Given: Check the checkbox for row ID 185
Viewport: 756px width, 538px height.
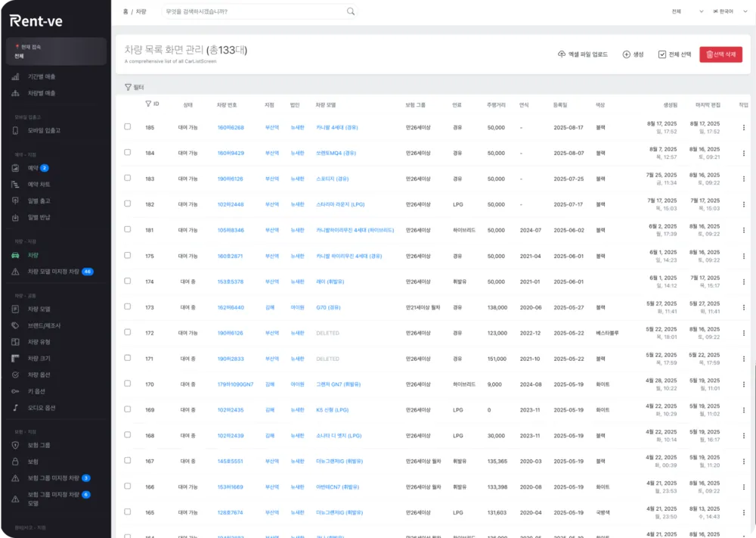Looking at the screenshot, I should 127,126.
